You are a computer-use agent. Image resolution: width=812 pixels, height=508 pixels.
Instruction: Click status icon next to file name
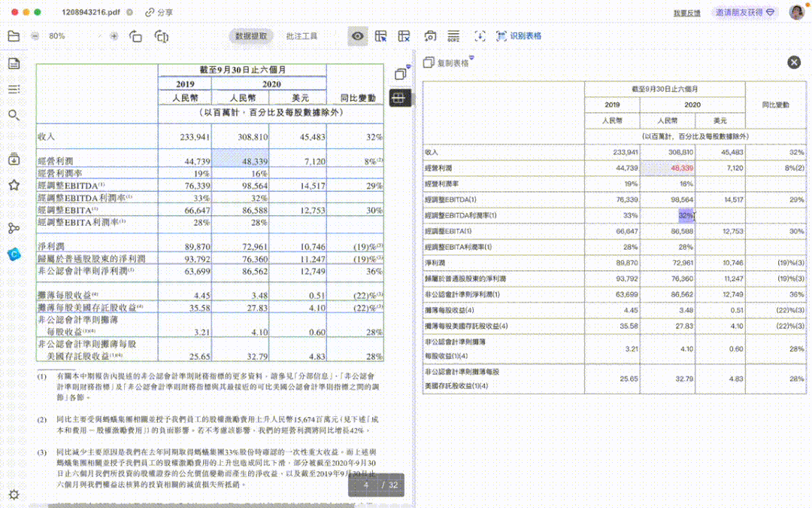tap(129, 12)
